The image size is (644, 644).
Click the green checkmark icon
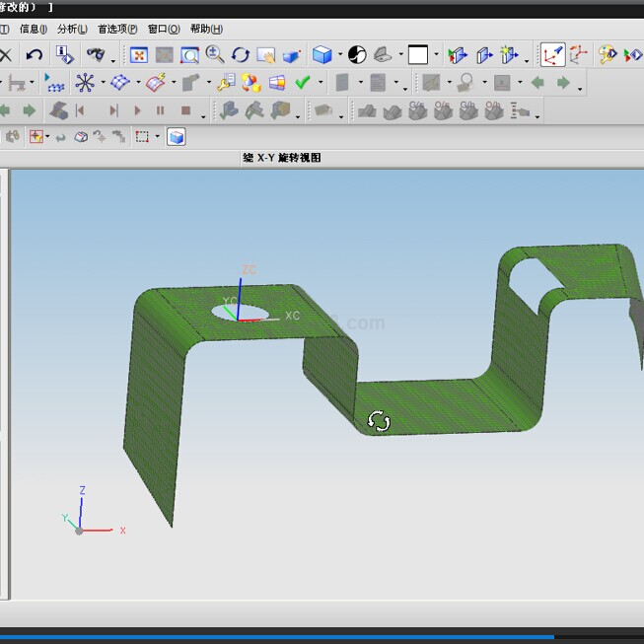pos(303,83)
